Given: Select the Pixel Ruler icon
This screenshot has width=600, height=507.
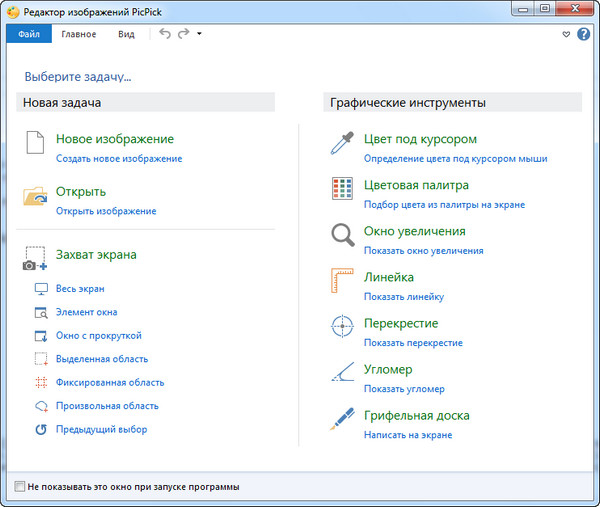Looking at the screenshot, I should click(x=343, y=282).
